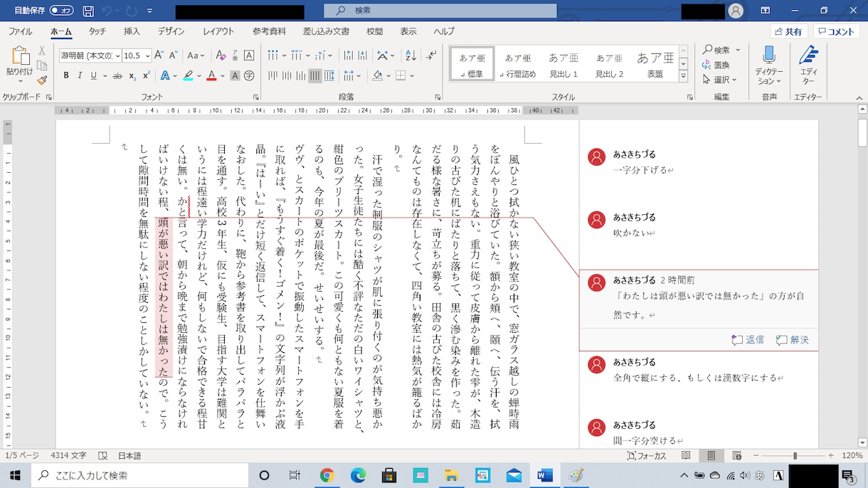Expand the underline style dropdown arrow
The width and height of the screenshot is (868, 488).
104,75
